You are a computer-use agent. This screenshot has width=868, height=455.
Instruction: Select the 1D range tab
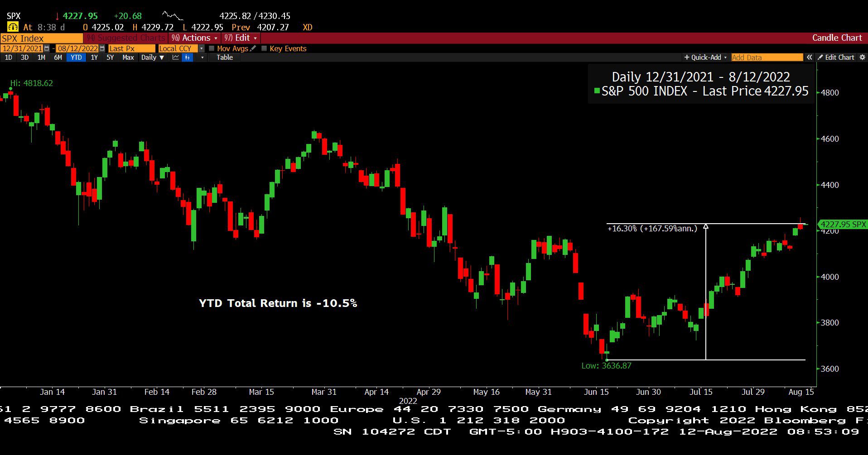(x=8, y=57)
